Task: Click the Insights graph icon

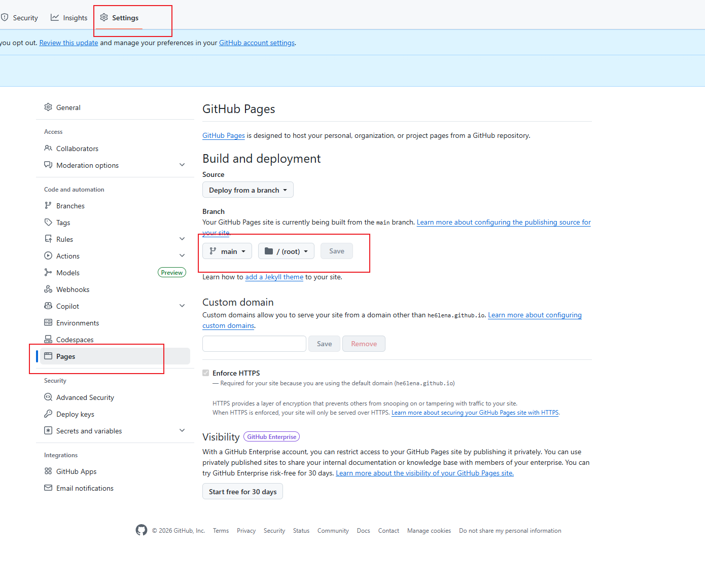Action: tap(55, 18)
